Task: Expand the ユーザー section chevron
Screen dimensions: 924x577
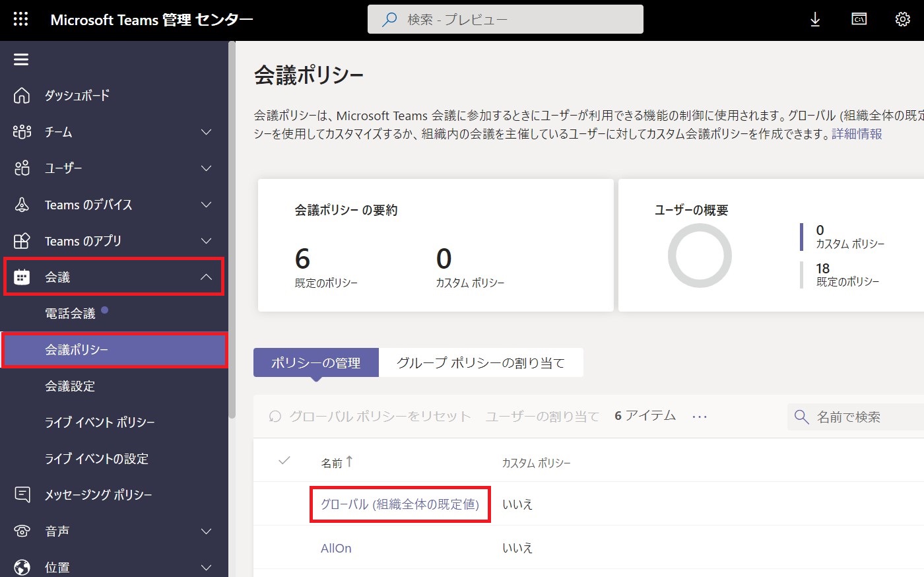Action: [x=206, y=168]
